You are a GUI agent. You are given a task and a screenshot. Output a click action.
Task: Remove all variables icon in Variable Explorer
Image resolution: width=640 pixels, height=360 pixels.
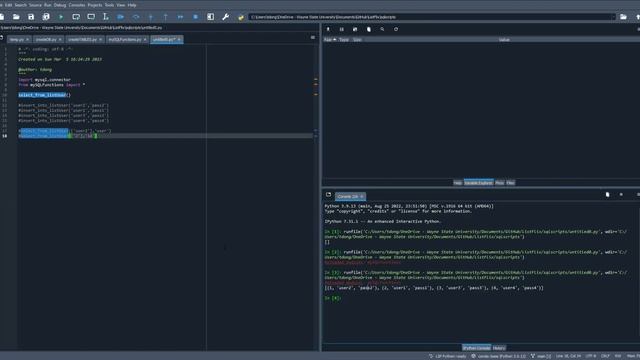[369, 29]
